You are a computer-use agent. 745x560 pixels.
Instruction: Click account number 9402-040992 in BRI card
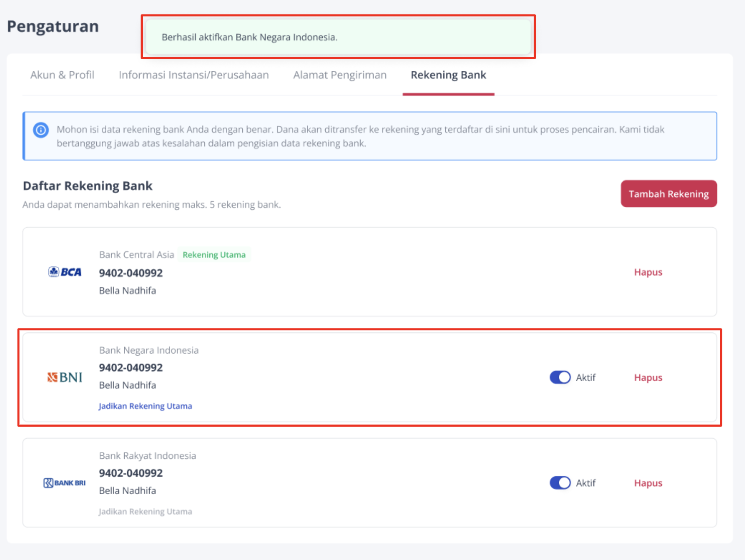coord(131,473)
